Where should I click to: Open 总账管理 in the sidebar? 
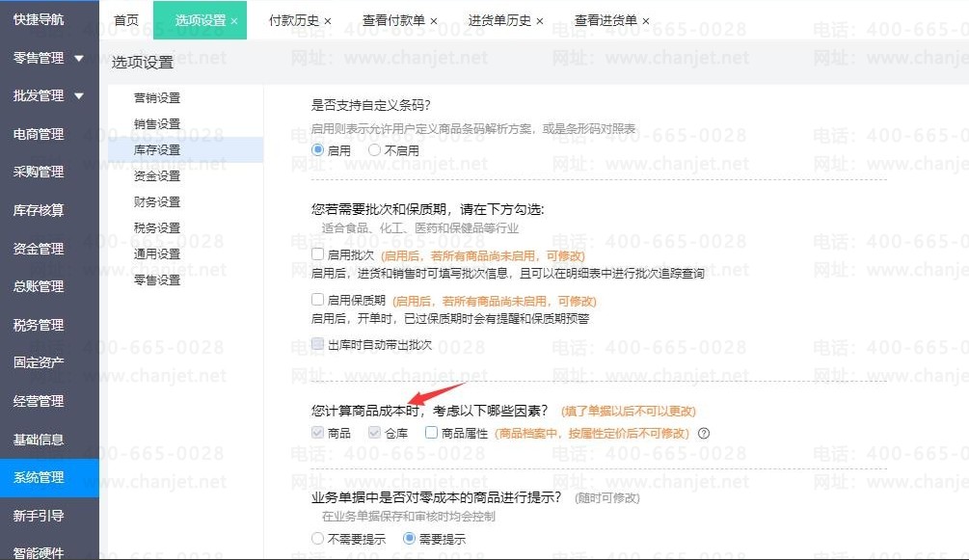click(39, 286)
